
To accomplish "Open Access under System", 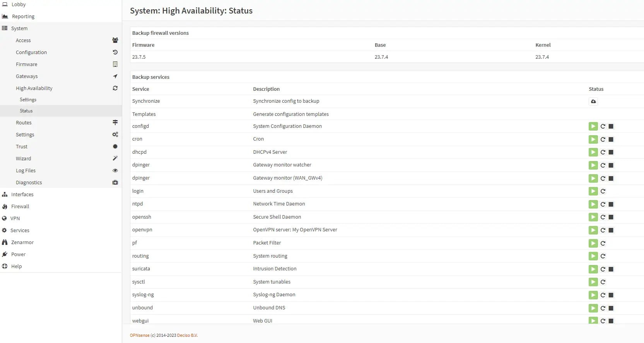I will 61,40.
